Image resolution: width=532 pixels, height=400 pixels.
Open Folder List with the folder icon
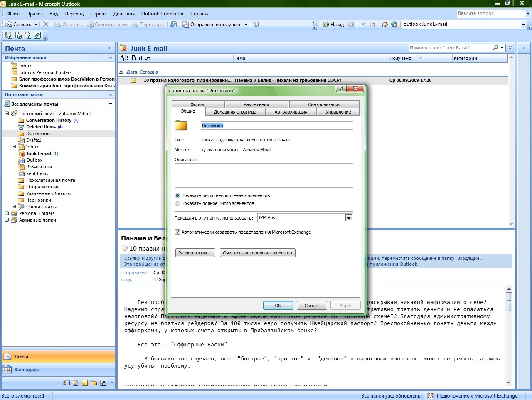pos(94,383)
